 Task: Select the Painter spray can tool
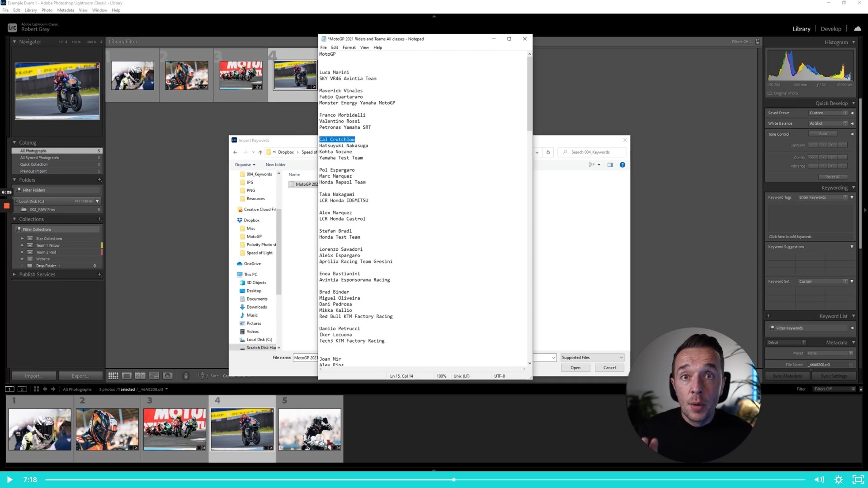[185, 375]
